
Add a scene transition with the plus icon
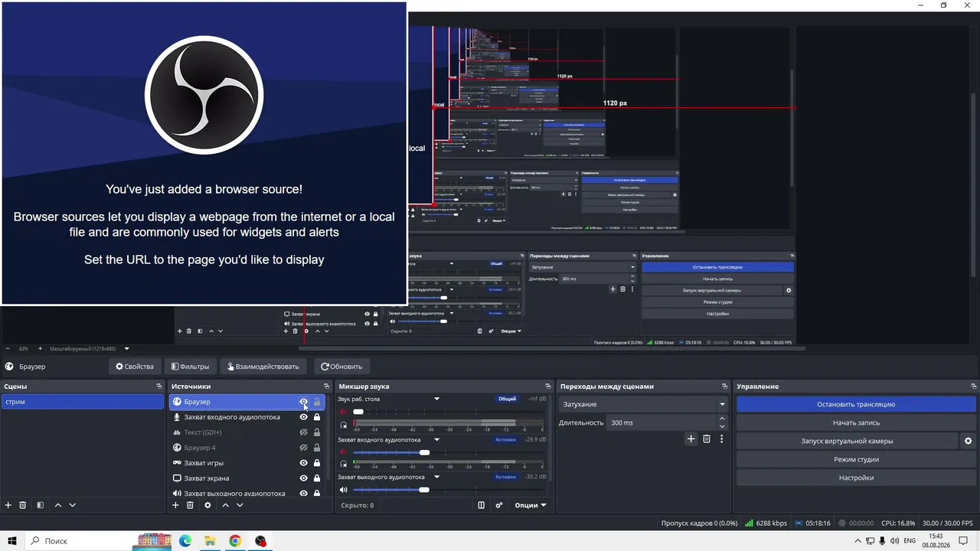click(x=691, y=439)
